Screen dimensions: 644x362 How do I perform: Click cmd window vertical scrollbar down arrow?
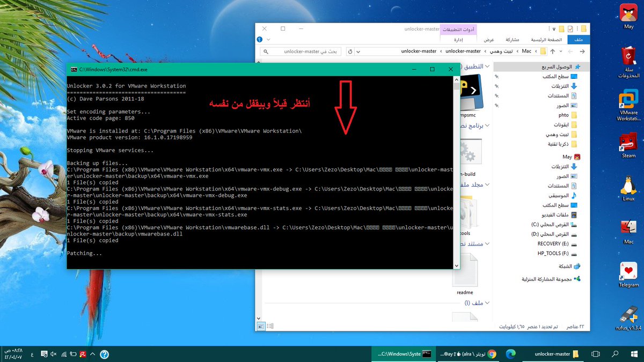click(x=457, y=265)
